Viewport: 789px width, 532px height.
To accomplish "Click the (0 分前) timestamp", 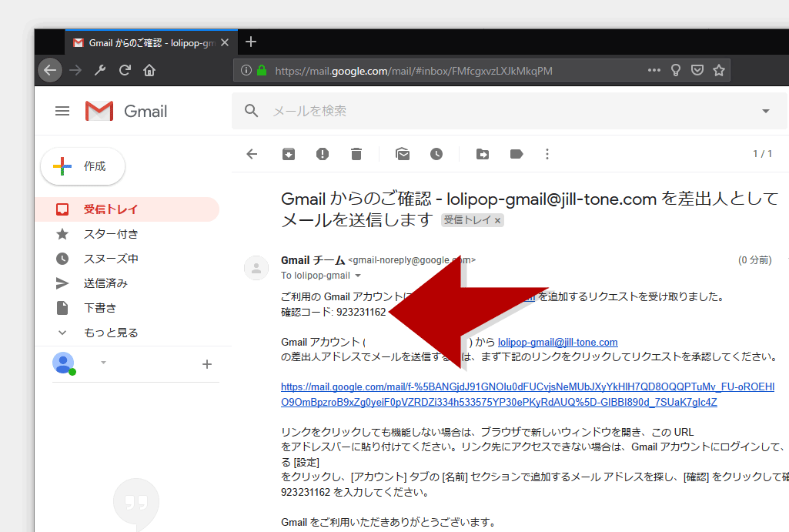I will click(755, 260).
